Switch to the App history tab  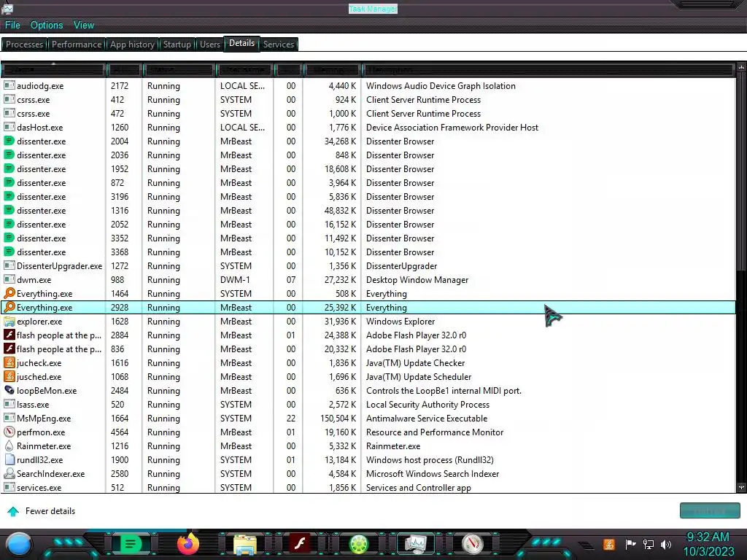tap(133, 44)
